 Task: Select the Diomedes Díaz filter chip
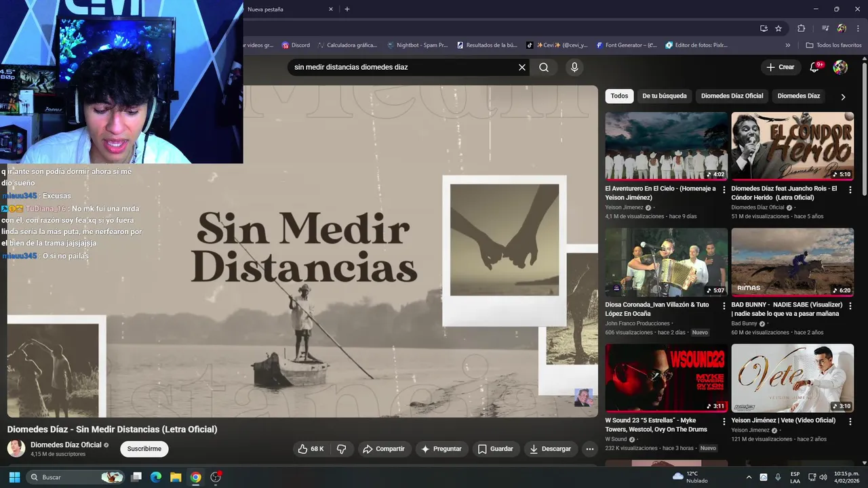pos(799,96)
